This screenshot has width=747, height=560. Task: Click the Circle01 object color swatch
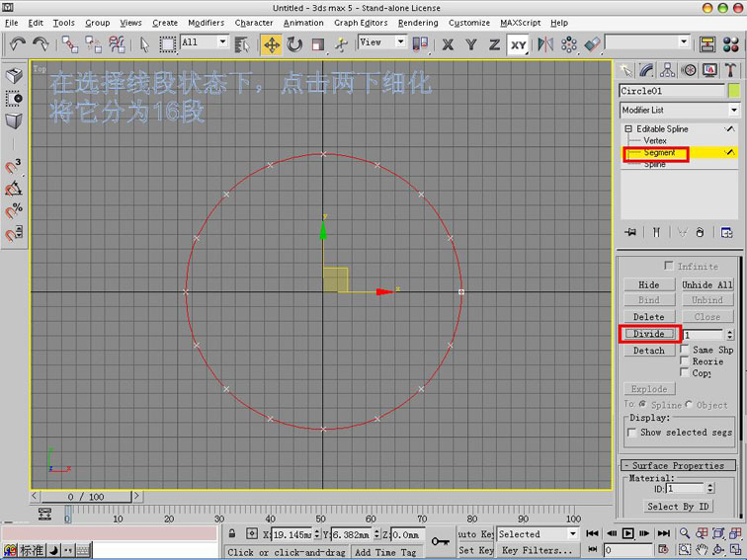tap(734, 91)
